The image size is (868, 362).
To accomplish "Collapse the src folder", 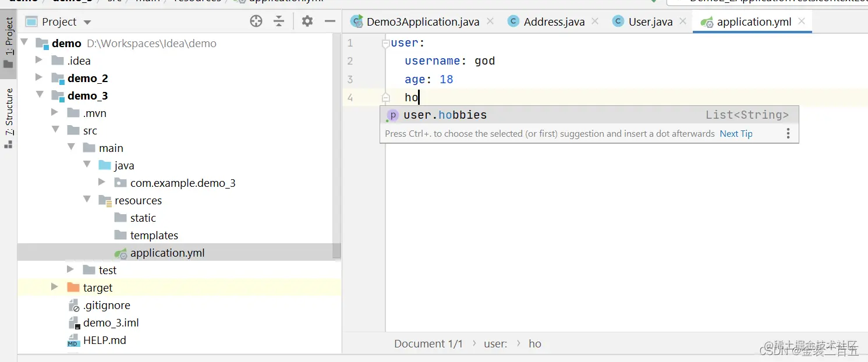I will [x=55, y=129].
